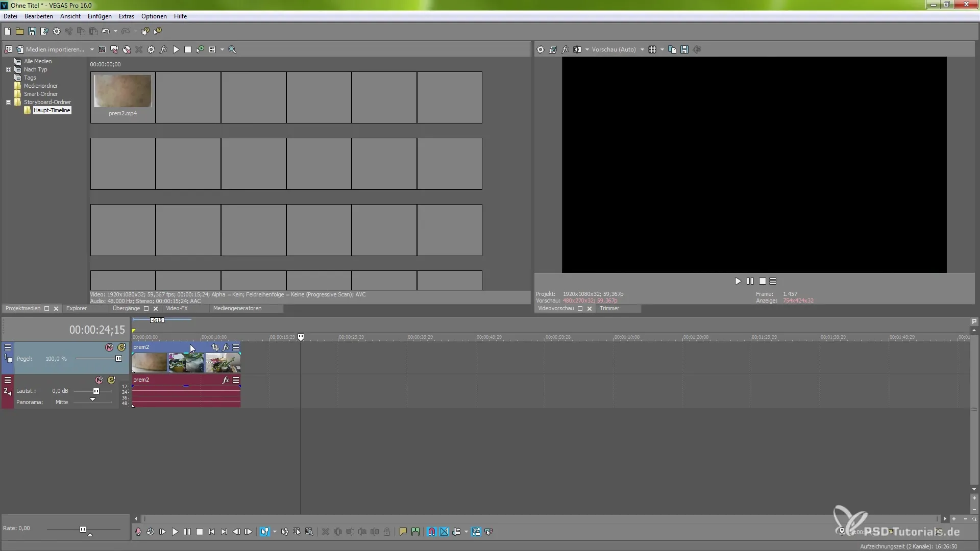Select the Haupt-Timeline storyboard folder
The width and height of the screenshot is (980, 551).
[52, 110]
